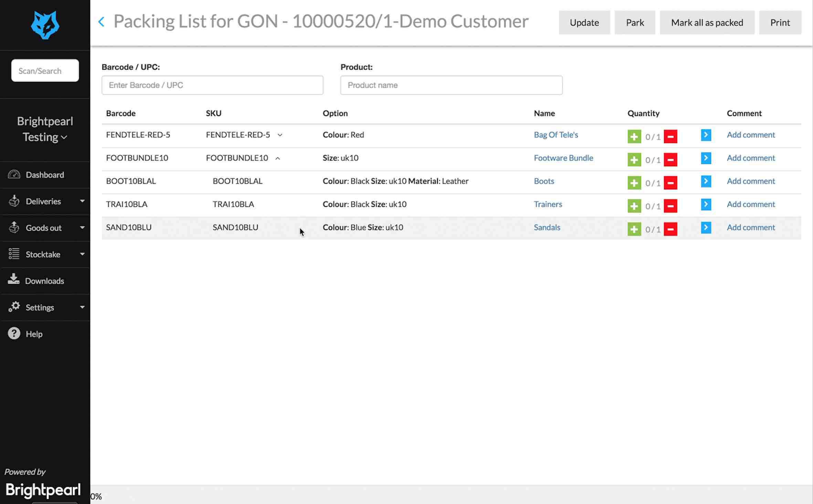Go back using the blue back arrow
The height and width of the screenshot is (504, 813).
pyautogui.click(x=101, y=22)
